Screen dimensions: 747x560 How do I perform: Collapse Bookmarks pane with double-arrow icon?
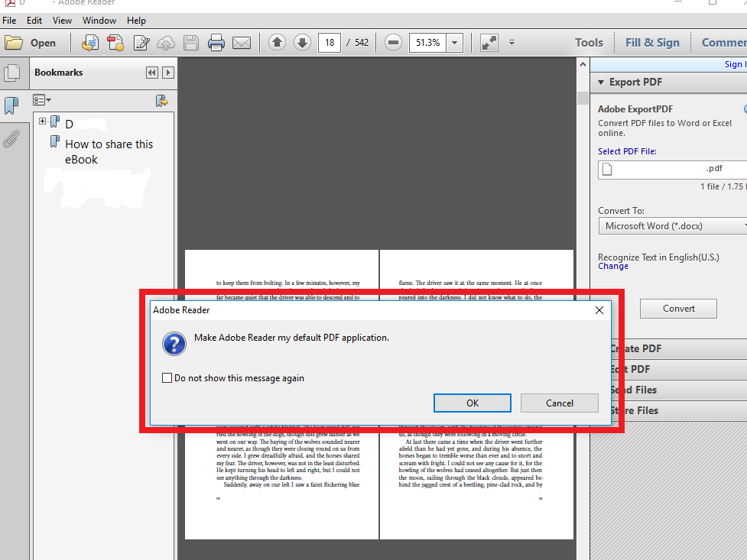pyautogui.click(x=152, y=73)
